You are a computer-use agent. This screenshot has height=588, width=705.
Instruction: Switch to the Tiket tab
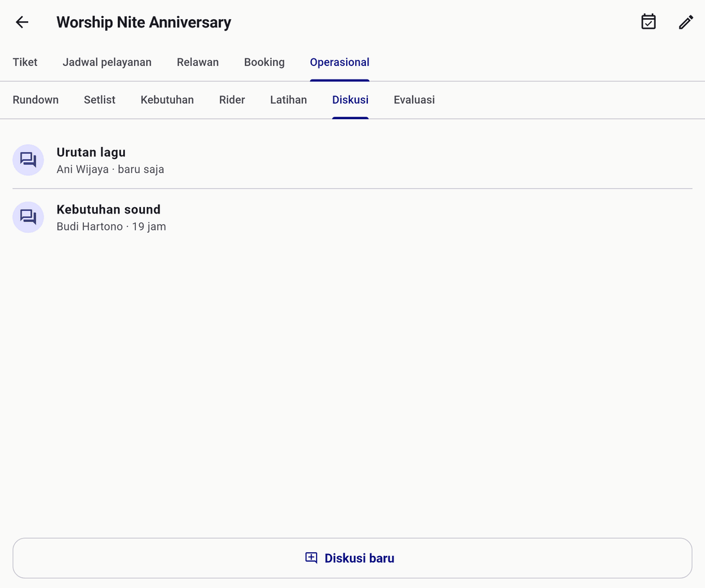click(x=25, y=62)
